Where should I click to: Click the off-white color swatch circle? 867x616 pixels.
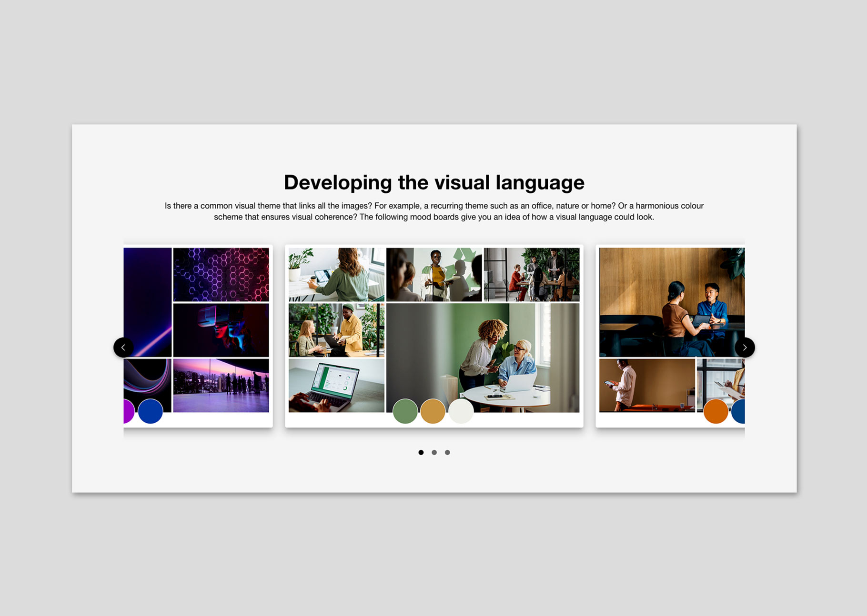click(x=461, y=411)
